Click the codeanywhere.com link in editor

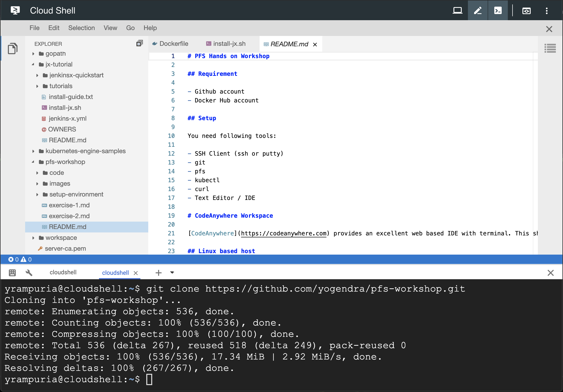283,233
